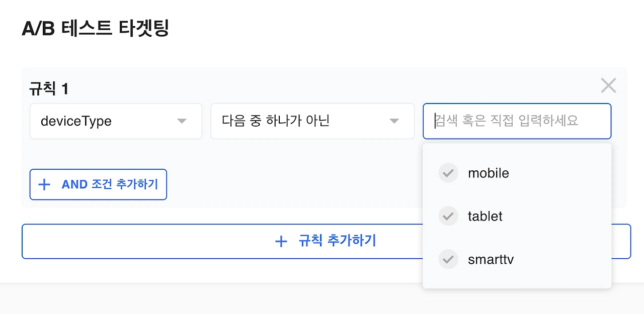
Task: Choose tablet from the value list
Action: 485,217
